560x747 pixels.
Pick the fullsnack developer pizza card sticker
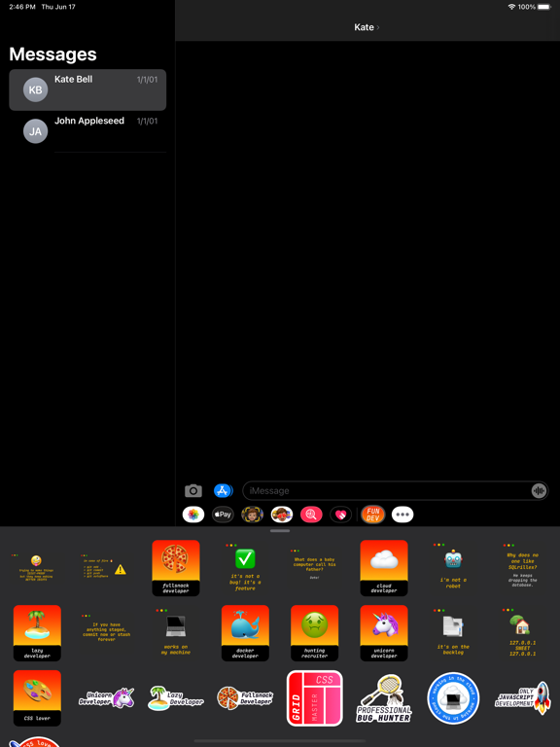tap(176, 568)
